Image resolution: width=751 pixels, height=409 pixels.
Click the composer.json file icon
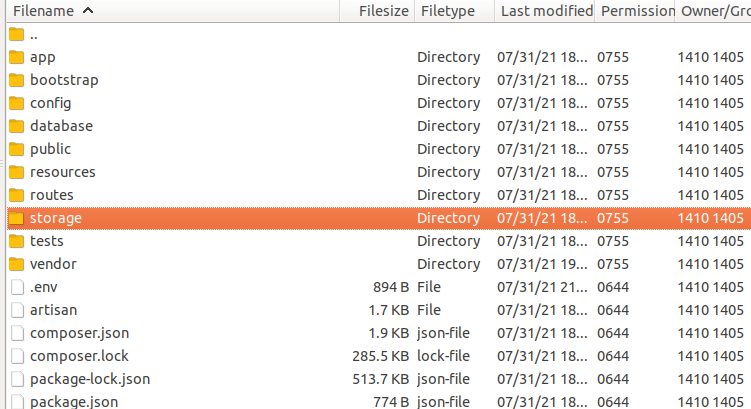coord(16,333)
